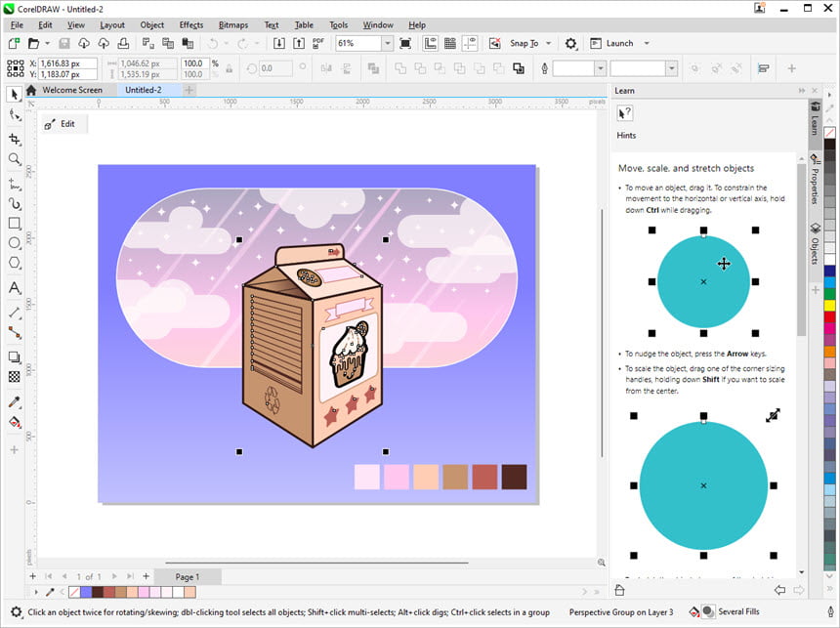Screen dimensions: 840x628
Task: Toggle Show Guidelines button
Action: coord(470,43)
